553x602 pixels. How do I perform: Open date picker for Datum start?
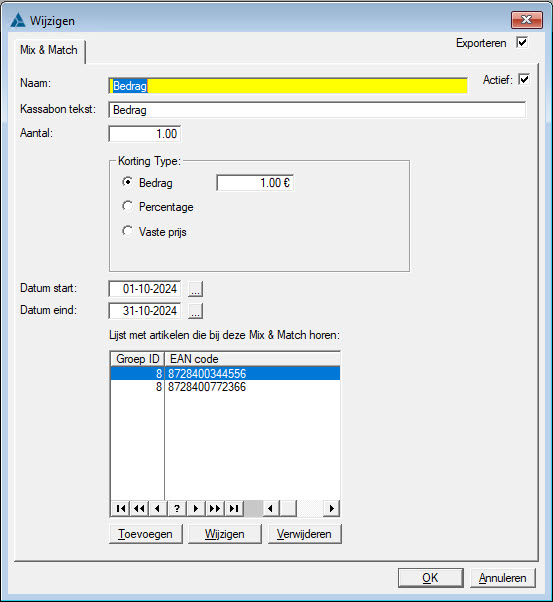(x=195, y=289)
